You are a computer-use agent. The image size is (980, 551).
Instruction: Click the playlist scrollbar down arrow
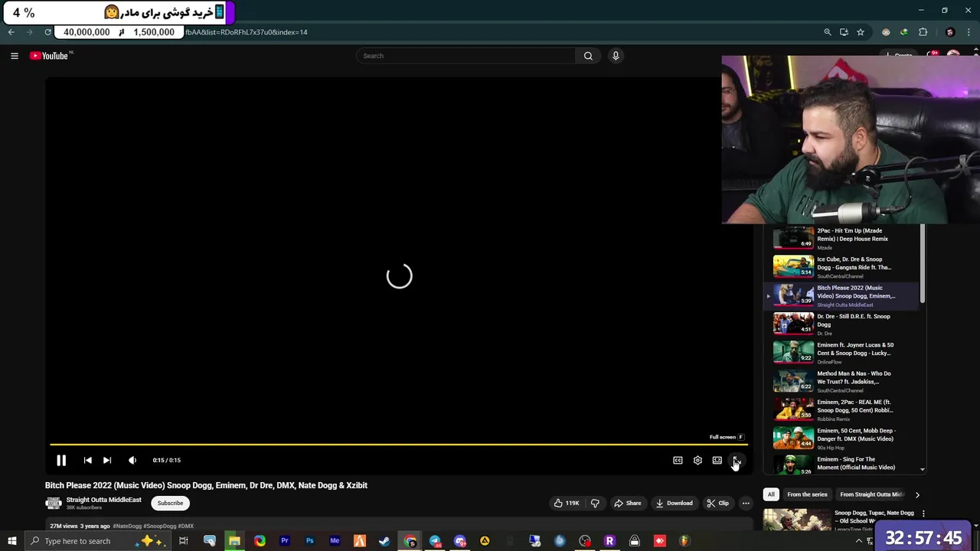(922, 469)
